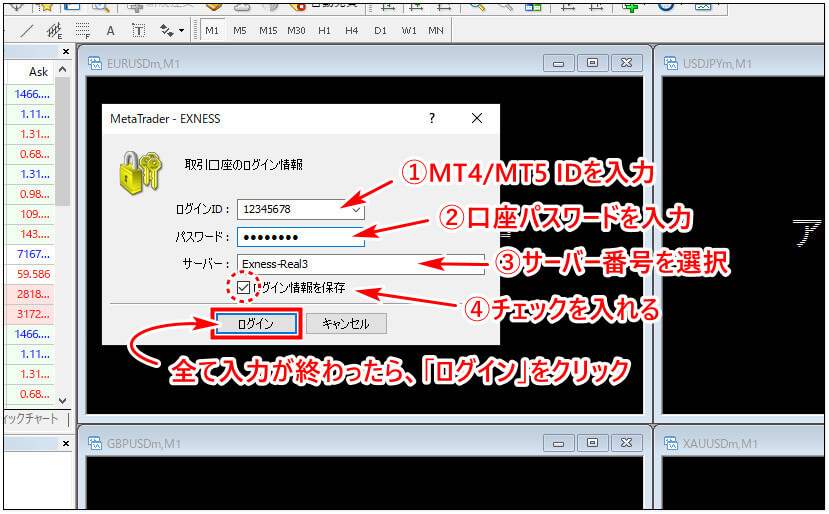Click Market Watch scrollbar up arrow
The image size is (829, 514).
pos(62,69)
